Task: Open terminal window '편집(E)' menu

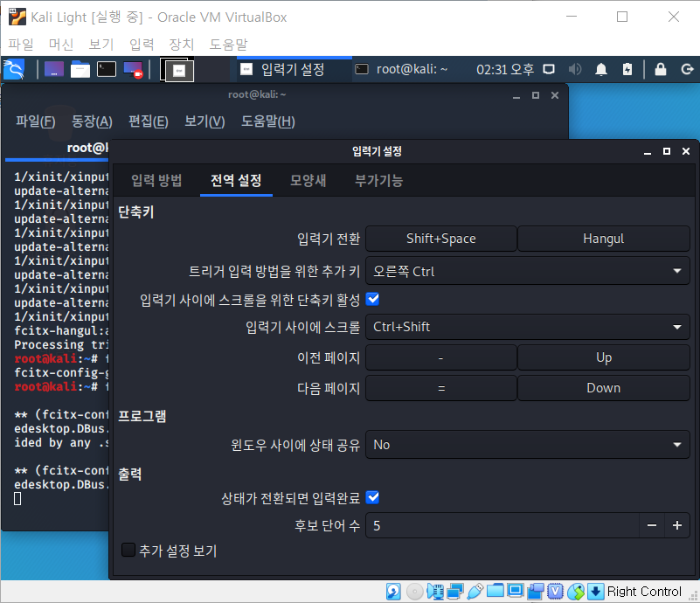Action: (x=149, y=121)
